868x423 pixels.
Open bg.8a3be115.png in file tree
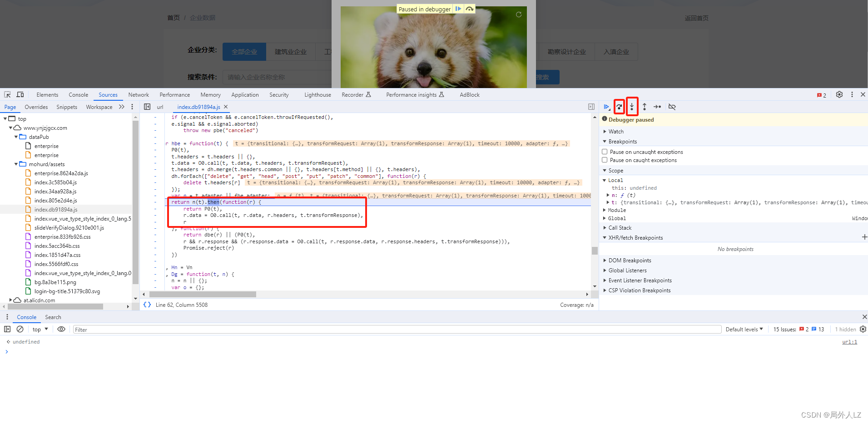point(55,282)
